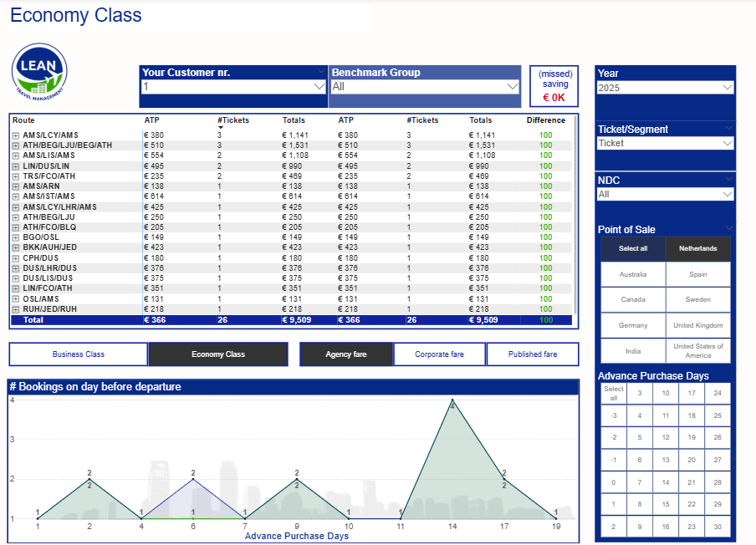756x545 pixels.
Task: Click the sort arrow under #Tickets header
Action: 221,128
